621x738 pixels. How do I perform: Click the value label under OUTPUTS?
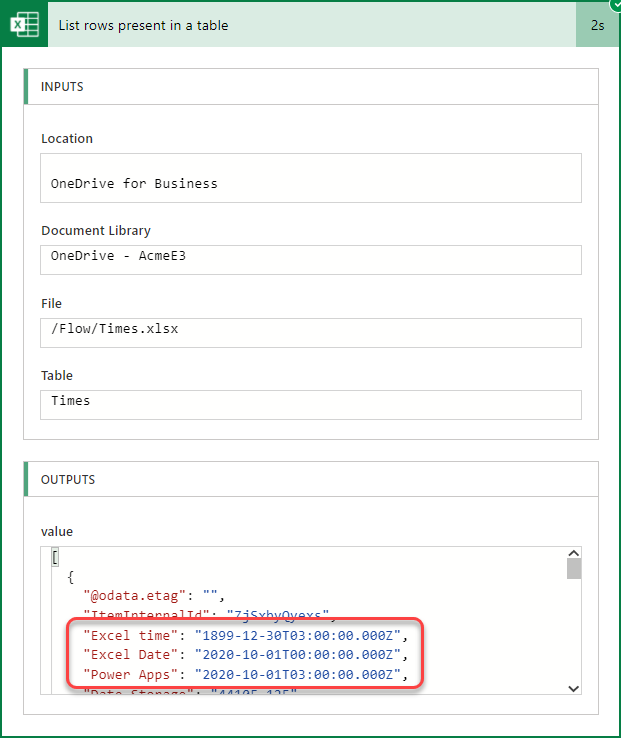click(x=57, y=532)
